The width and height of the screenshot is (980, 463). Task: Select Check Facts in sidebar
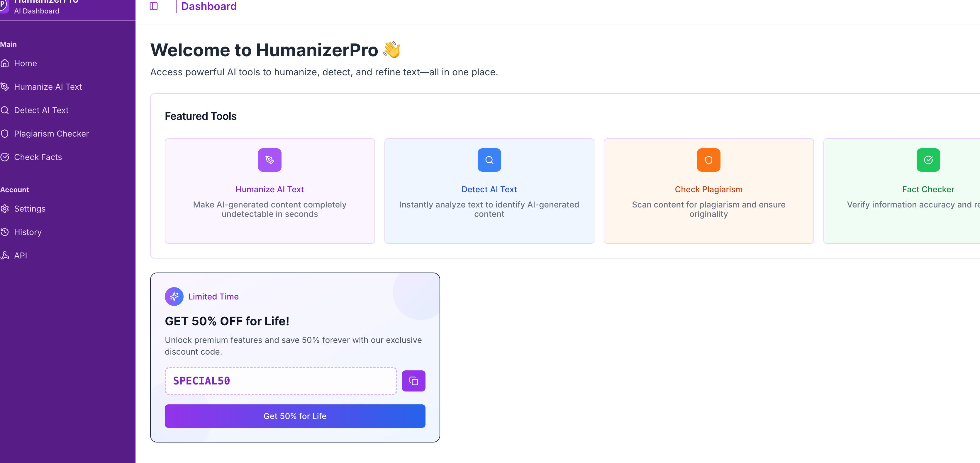click(x=38, y=157)
